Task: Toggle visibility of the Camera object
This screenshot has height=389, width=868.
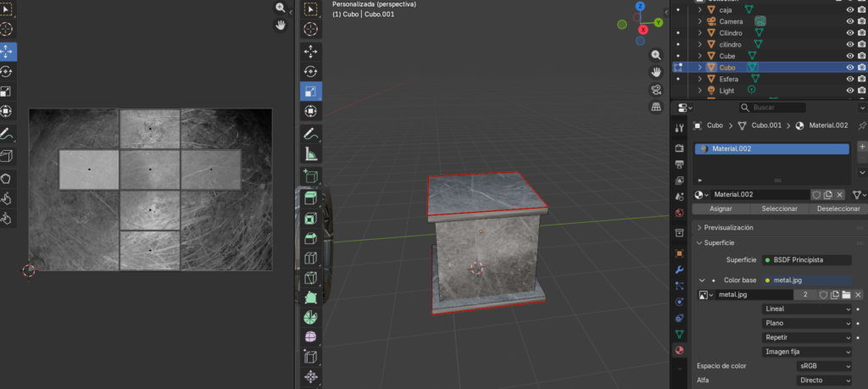Action: 849,21
